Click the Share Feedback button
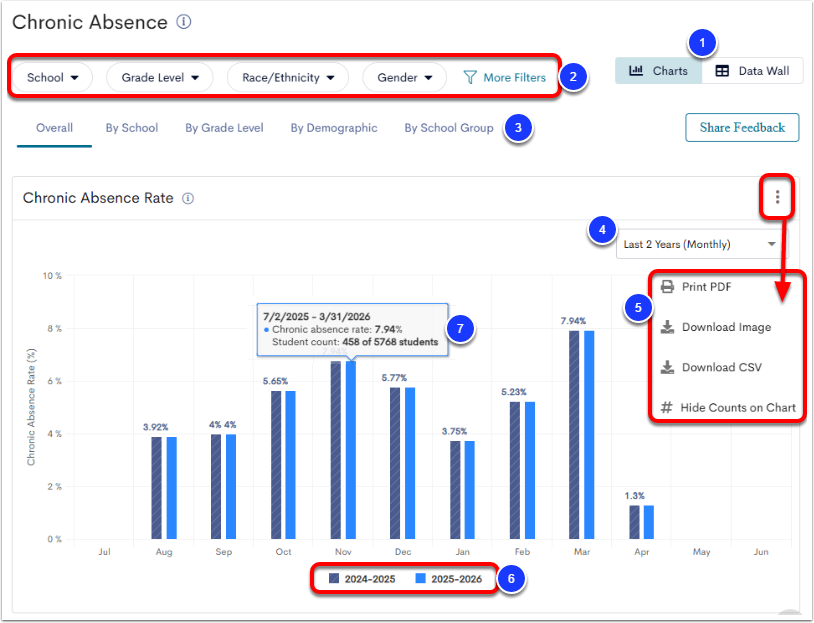Viewport: 814px width, 623px height. click(x=741, y=128)
